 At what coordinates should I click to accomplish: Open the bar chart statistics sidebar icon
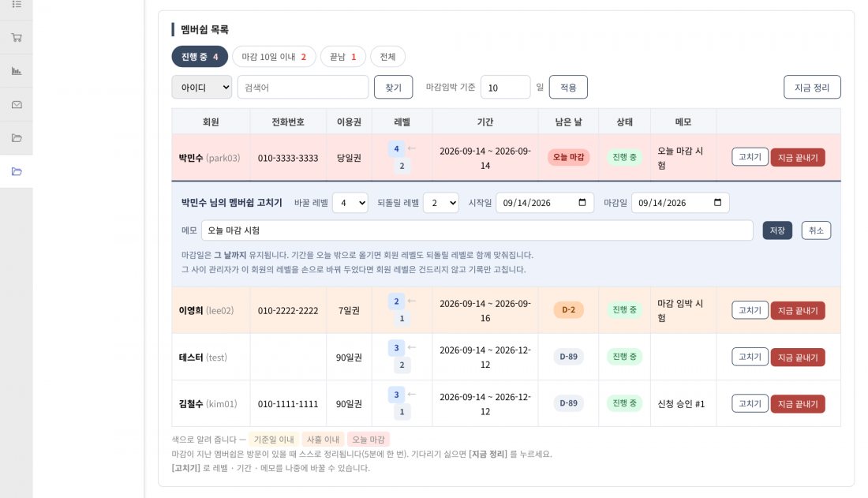pos(17,71)
